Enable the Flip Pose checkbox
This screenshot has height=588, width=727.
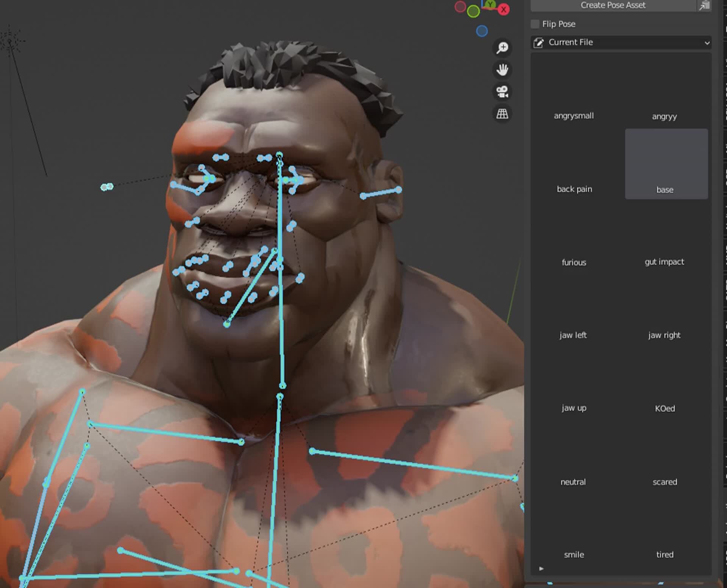[x=535, y=24]
